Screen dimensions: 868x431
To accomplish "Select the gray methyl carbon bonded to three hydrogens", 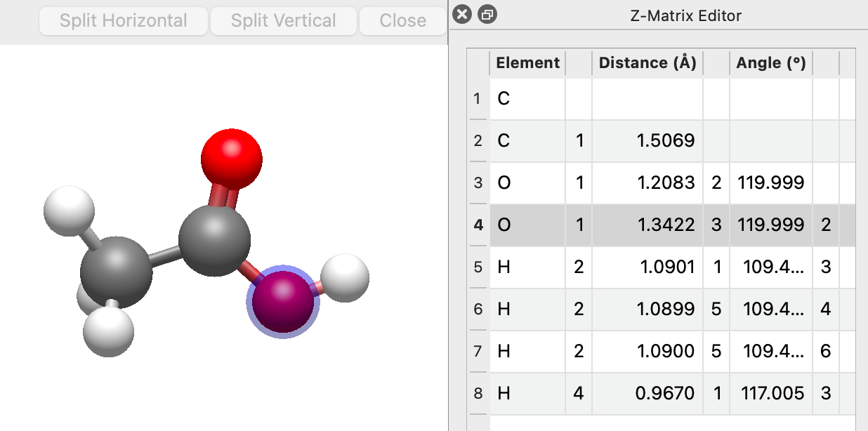I will (x=115, y=272).
